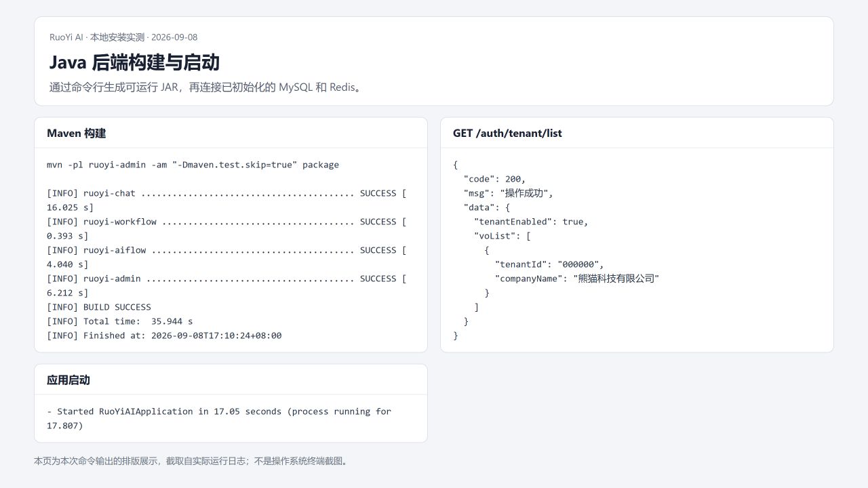
Task: Click the [INFO] ruoyi-aiflow SUCCESS log line
Action: click(226, 257)
